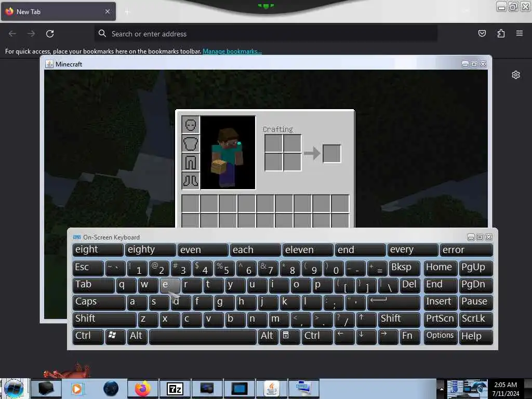Click the e key
This screenshot has height=399, width=532.
pyautogui.click(x=170, y=285)
